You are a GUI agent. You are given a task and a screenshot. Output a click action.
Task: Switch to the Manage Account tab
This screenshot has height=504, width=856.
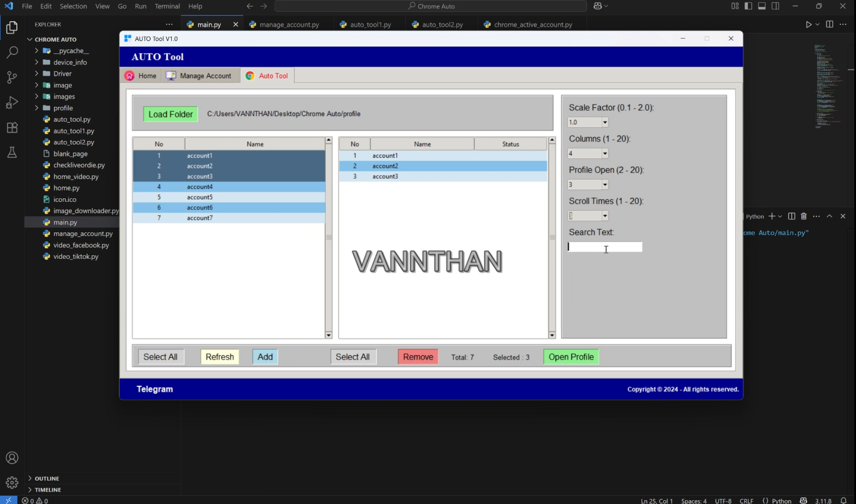200,76
